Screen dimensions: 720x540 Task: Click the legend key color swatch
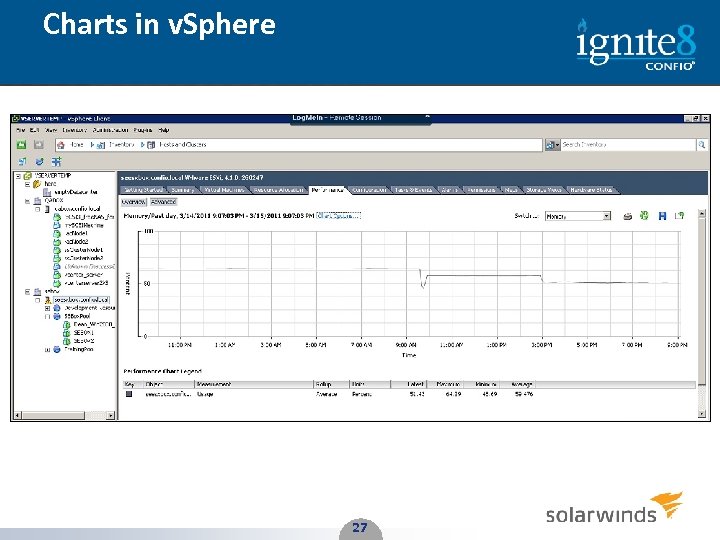pos(129,394)
